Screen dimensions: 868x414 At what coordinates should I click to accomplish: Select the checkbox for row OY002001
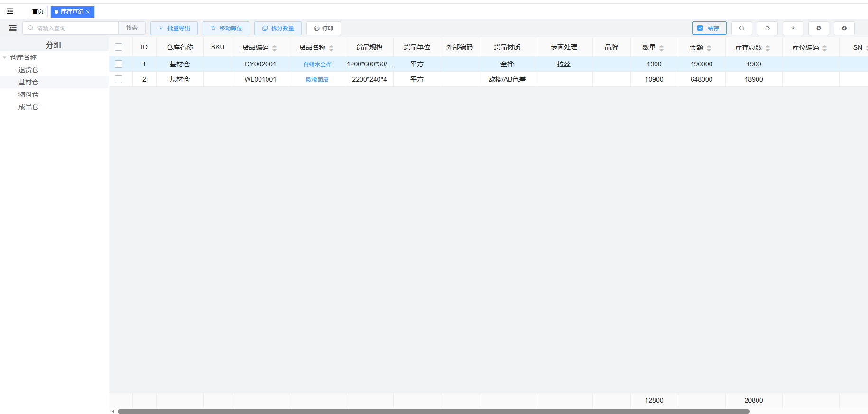click(x=119, y=64)
